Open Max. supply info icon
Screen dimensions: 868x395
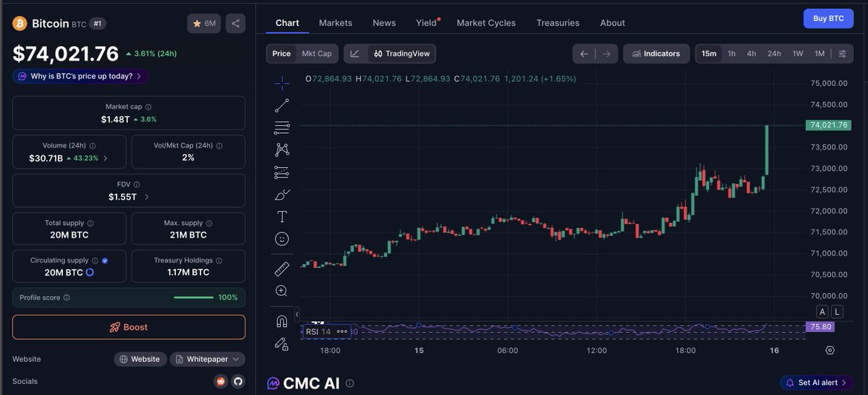[x=210, y=224]
